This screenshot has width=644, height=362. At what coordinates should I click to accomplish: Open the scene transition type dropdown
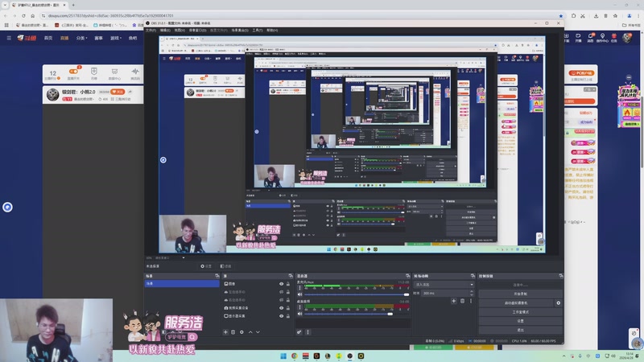pos(444,285)
